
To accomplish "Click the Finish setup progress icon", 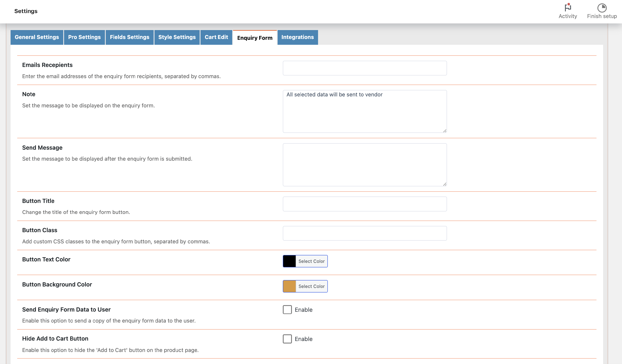I will [601, 8].
